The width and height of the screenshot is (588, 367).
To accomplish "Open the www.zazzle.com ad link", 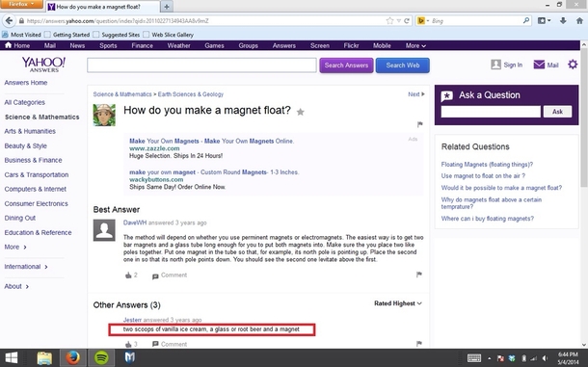I will [154, 148].
